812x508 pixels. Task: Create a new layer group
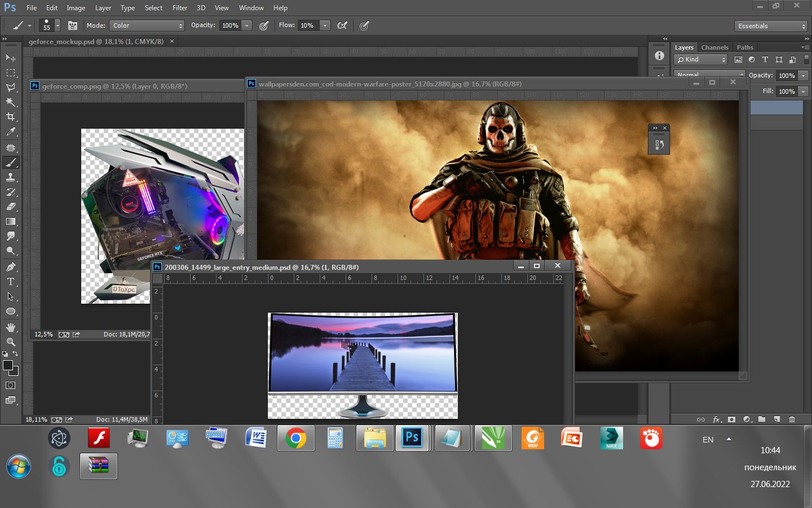[x=762, y=419]
